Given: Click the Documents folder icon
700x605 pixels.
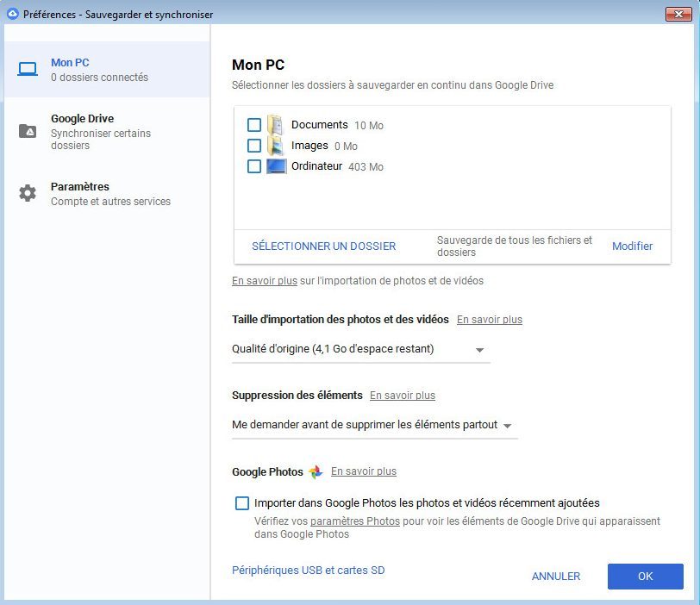Looking at the screenshot, I should click(275, 125).
